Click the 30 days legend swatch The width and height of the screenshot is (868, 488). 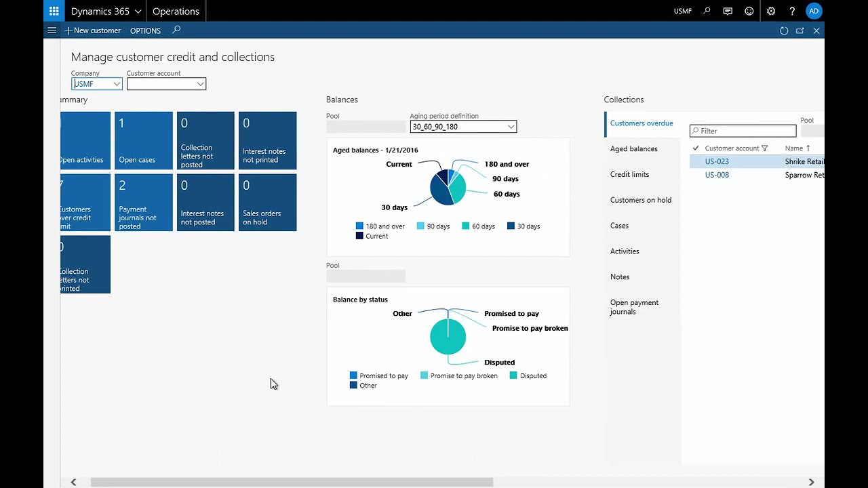point(511,226)
